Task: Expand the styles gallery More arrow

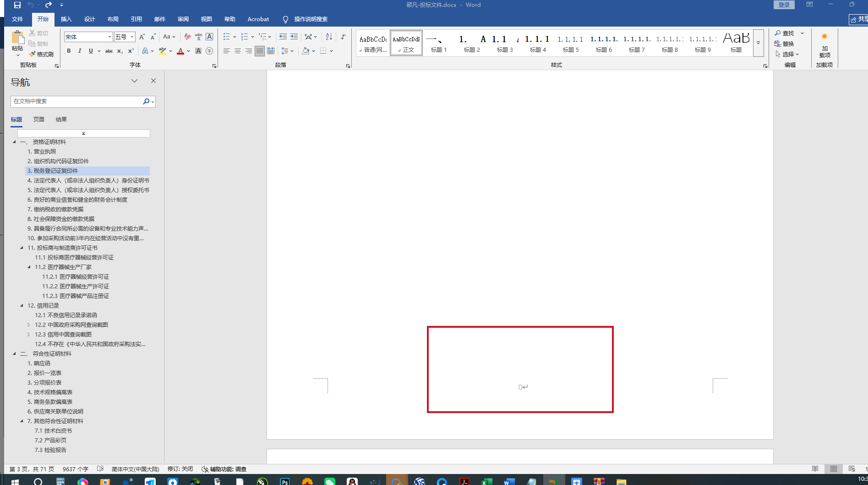Action: pos(759,43)
